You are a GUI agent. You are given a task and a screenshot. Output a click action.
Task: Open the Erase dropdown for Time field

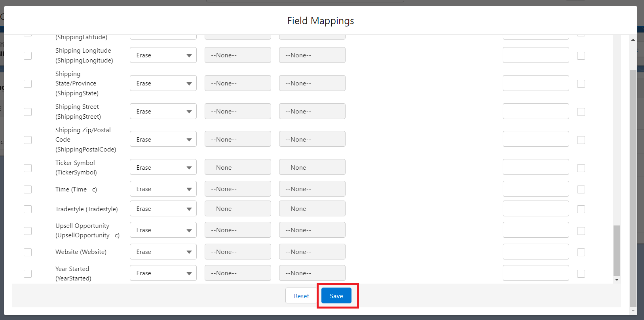[163, 189]
